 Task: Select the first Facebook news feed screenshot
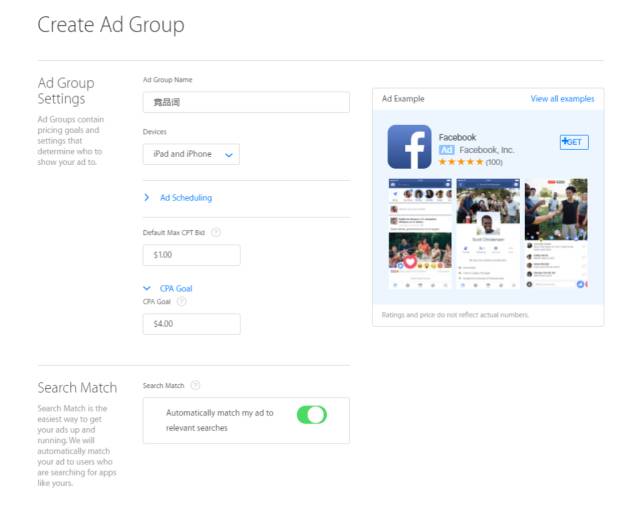tap(420, 233)
